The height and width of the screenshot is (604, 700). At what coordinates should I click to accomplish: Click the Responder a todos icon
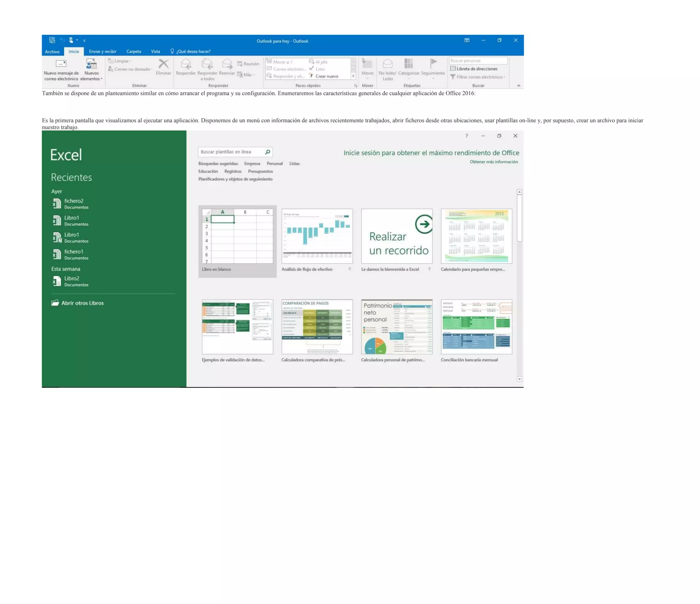207,64
